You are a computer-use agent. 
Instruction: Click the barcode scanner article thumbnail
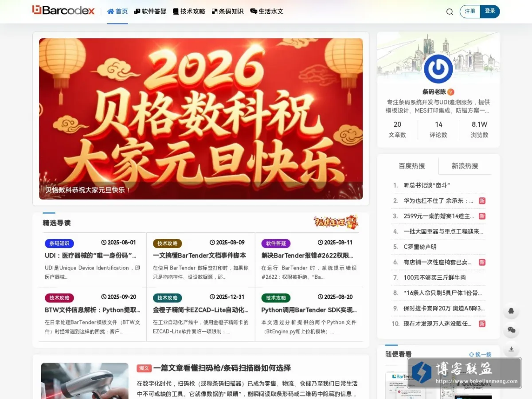85,381
